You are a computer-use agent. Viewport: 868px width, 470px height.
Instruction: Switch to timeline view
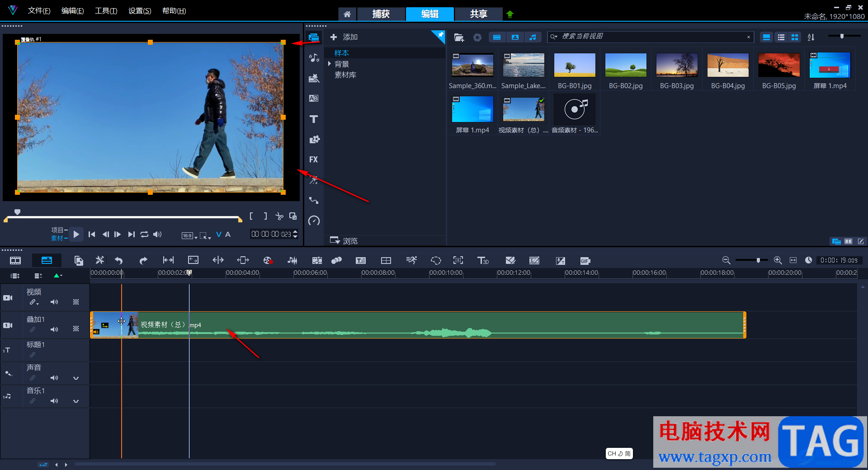(47, 260)
